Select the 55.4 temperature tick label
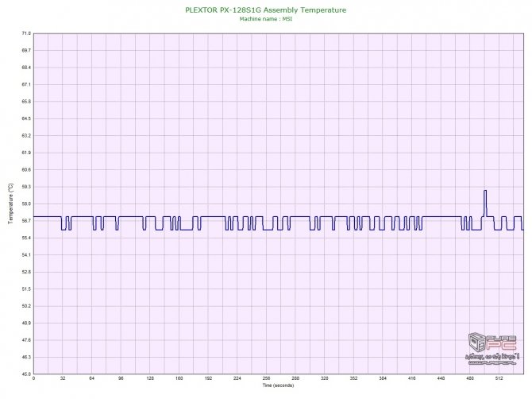The width and height of the screenshot is (532, 399). (x=26, y=238)
